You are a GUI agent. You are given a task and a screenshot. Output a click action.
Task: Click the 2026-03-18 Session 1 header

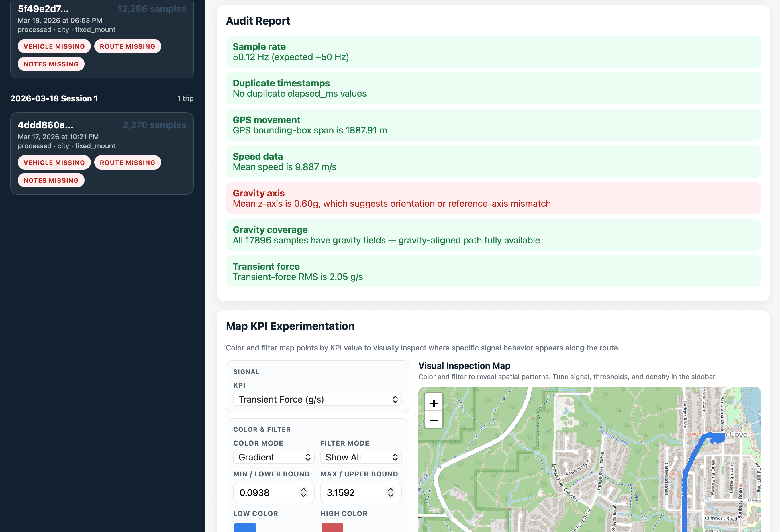pos(54,98)
